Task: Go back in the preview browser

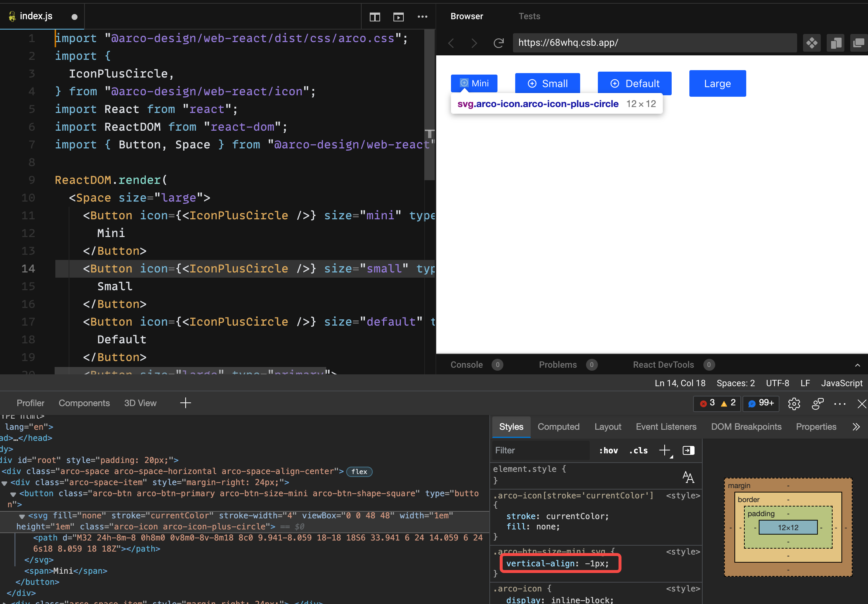Action: coord(451,43)
